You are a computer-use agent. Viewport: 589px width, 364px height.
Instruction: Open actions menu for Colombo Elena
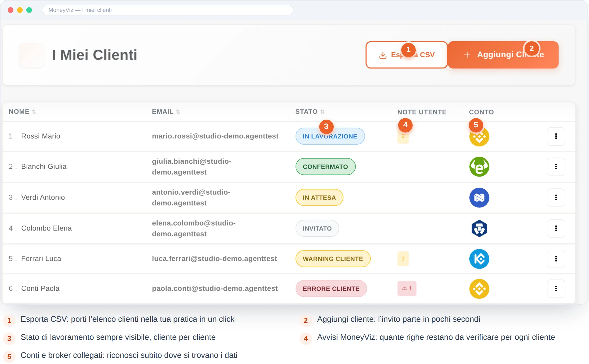tap(556, 228)
